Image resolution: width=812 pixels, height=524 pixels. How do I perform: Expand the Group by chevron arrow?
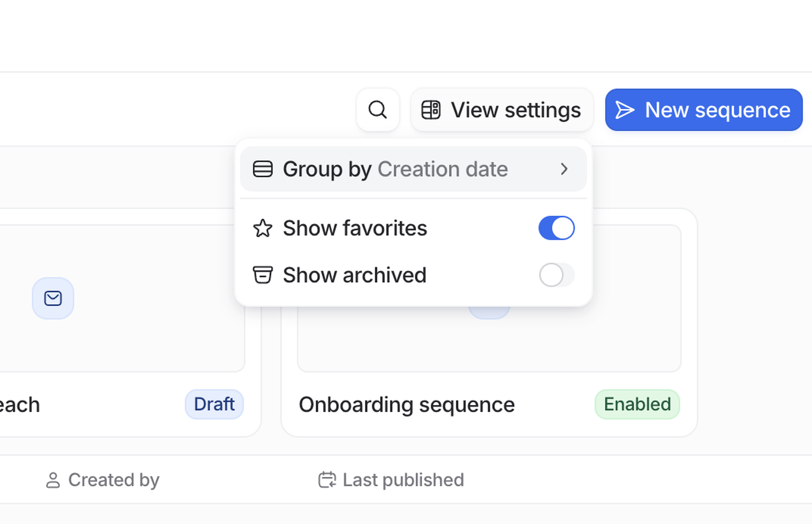click(564, 169)
